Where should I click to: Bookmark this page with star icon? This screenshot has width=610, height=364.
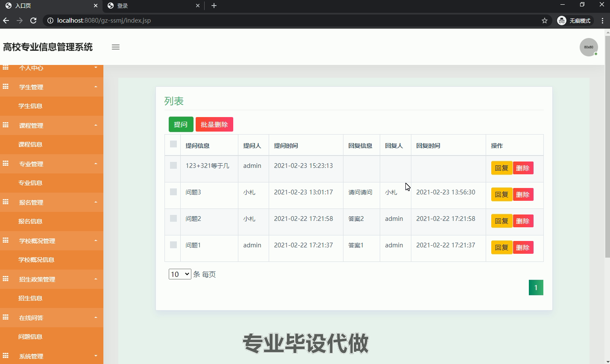(x=545, y=21)
